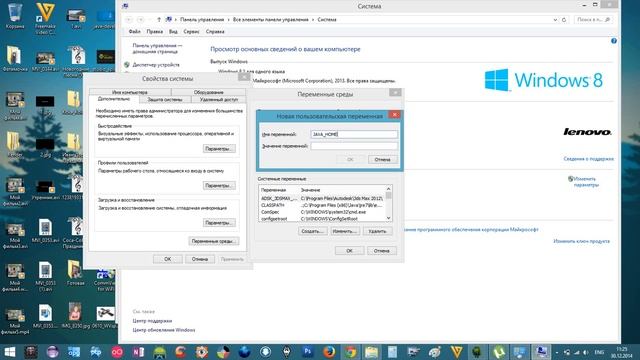Screen dimensions: 640x360
Task: Open Freemake yellow V taskbar icon
Action: coord(456,352)
